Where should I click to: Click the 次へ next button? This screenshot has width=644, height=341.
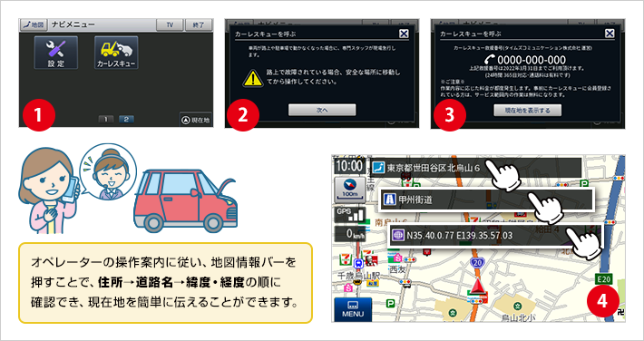tap(322, 110)
